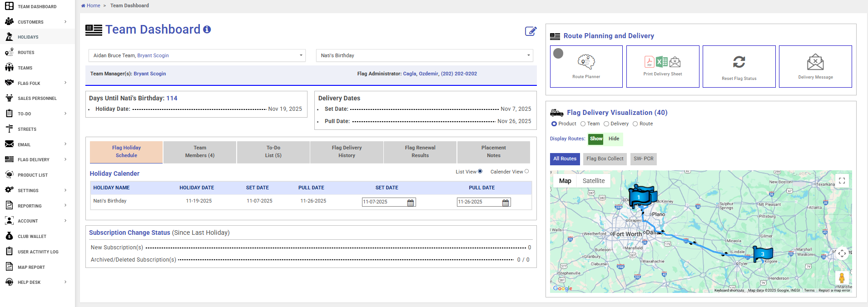868x307 pixels.
Task: Open the Routes map-pin icon
Action: (9, 52)
